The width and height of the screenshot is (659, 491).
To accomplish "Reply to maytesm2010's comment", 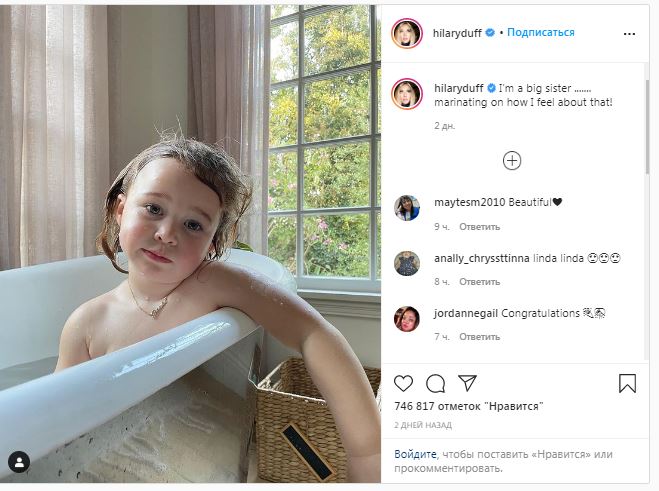I will (480, 227).
